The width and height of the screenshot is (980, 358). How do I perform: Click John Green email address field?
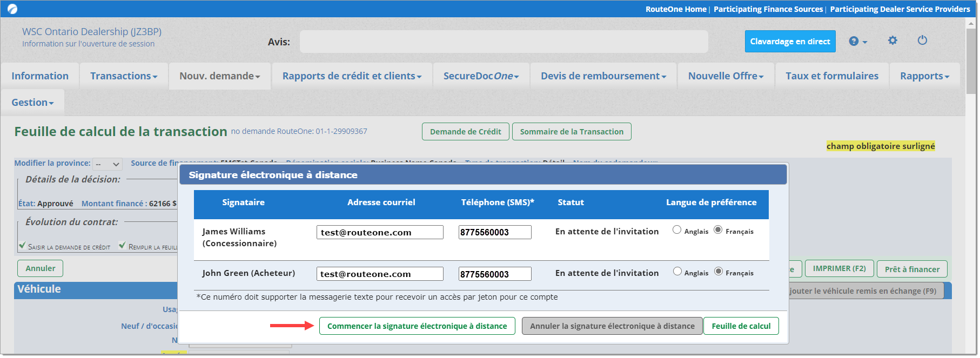tap(380, 274)
